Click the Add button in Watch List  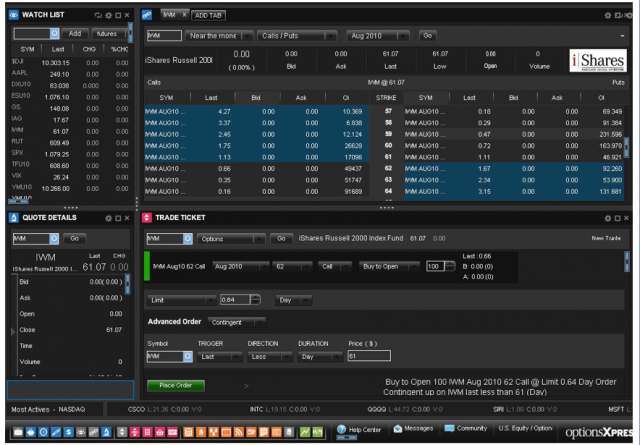point(75,34)
